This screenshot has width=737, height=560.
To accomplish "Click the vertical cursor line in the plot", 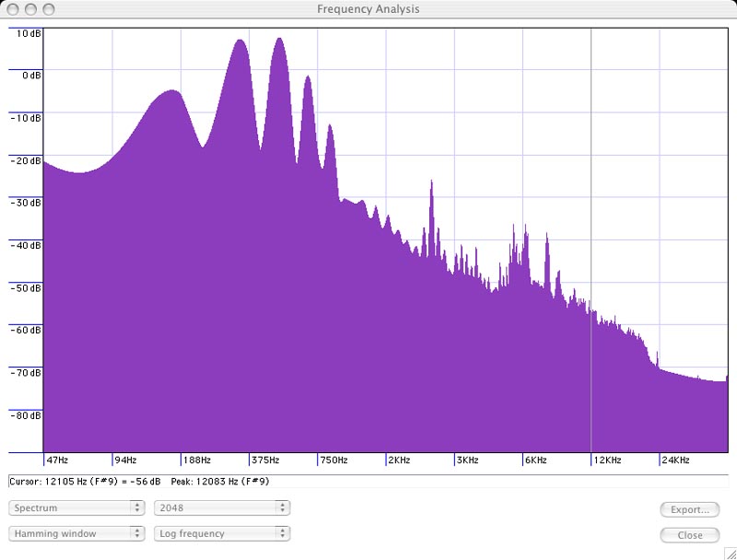I will tap(591, 239).
